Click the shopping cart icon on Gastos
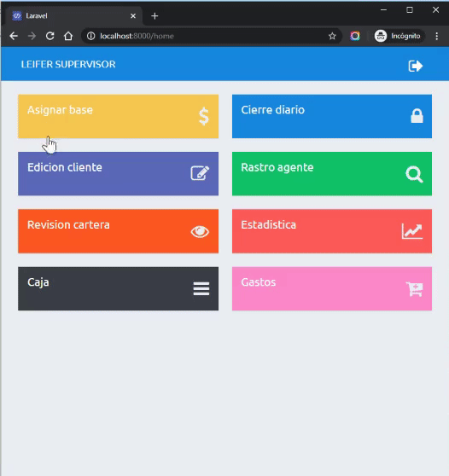This screenshot has width=449, height=476. coord(414,289)
